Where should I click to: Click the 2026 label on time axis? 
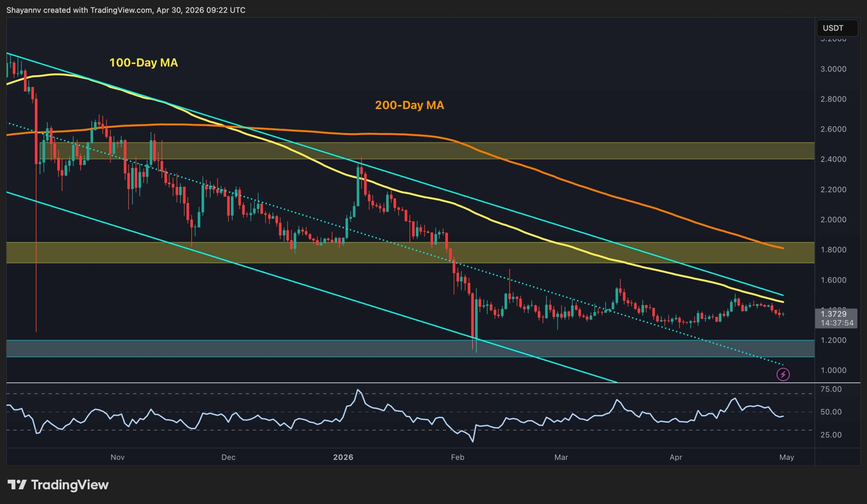343,457
